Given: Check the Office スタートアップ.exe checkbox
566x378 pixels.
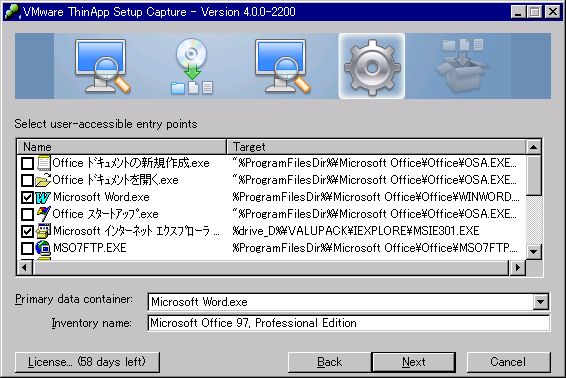Looking at the screenshot, I should tap(27, 214).
